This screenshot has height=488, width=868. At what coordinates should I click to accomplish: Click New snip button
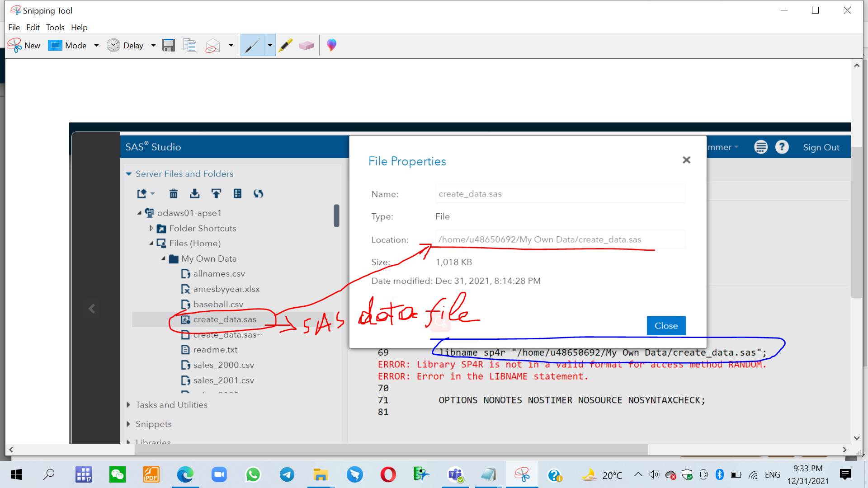pos(24,45)
